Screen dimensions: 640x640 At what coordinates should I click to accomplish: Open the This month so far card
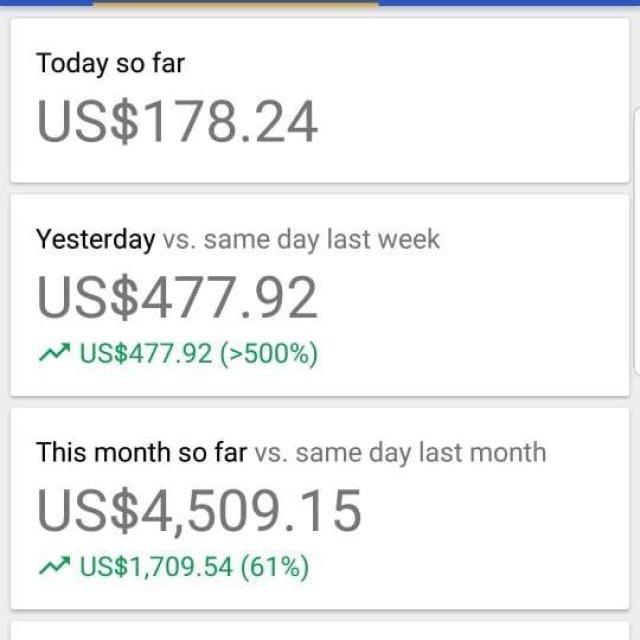tap(320, 509)
